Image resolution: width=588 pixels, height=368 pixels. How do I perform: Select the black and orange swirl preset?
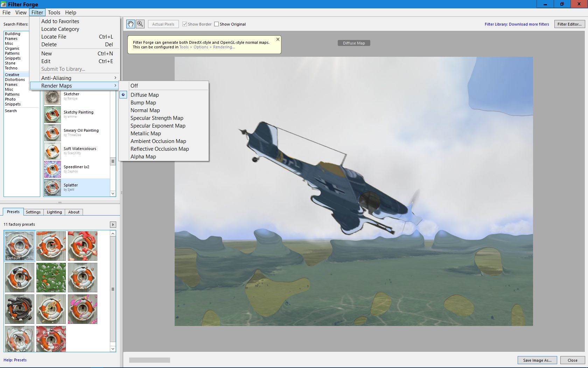(x=20, y=309)
